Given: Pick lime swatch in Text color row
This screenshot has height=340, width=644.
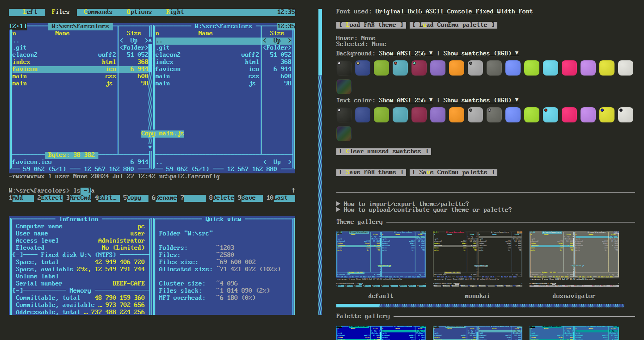Looking at the screenshot, I should (x=532, y=115).
